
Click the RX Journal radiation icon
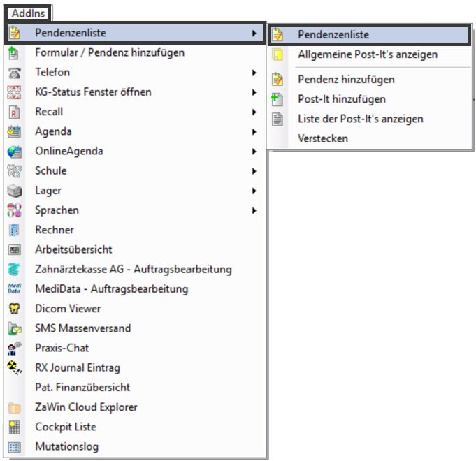pyautogui.click(x=14, y=367)
